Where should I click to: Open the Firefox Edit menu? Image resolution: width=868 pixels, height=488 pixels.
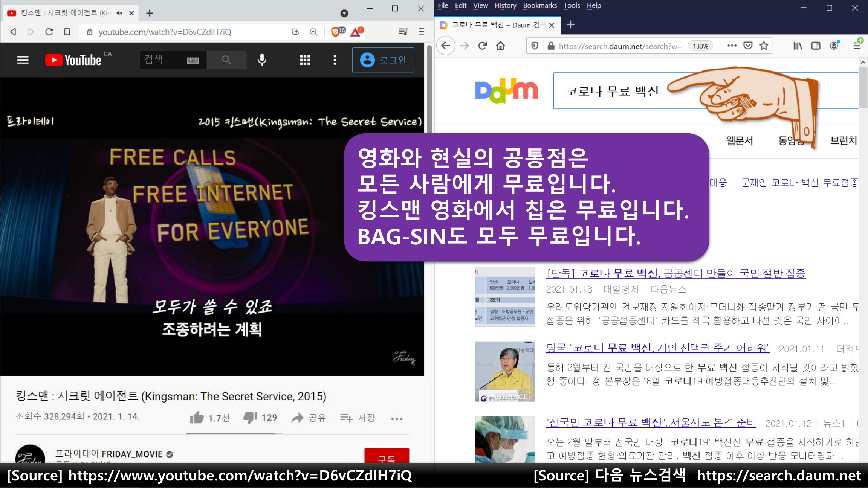point(460,5)
